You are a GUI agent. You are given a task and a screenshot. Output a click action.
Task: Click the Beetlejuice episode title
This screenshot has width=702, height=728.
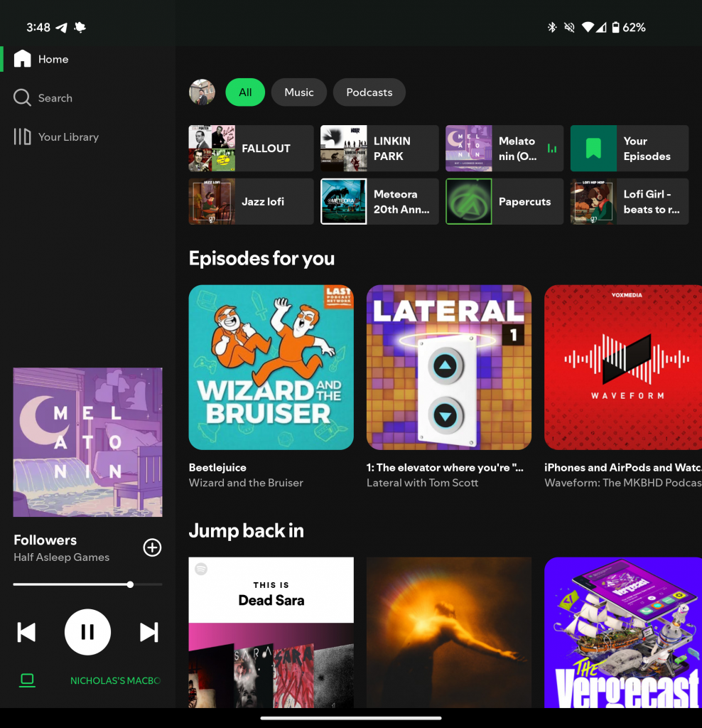coord(217,468)
